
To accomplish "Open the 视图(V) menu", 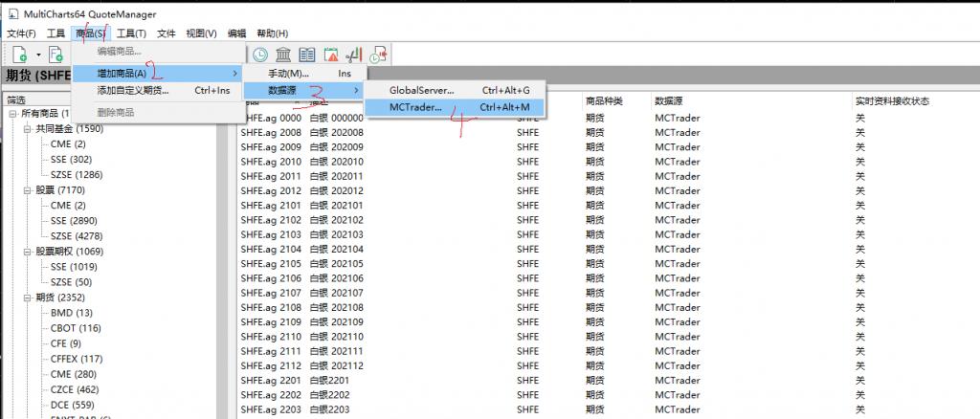I will pyautogui.click(x=201, y=33).
